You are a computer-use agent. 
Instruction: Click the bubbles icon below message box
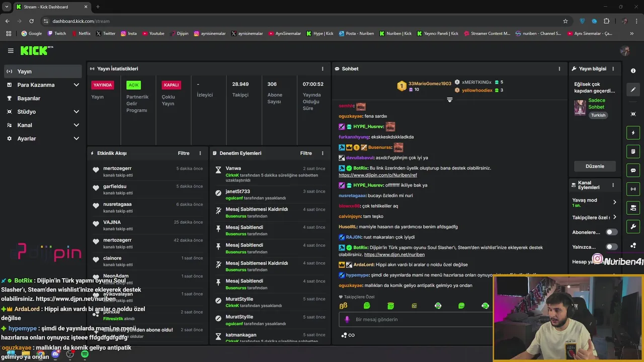tap(344, 335)
